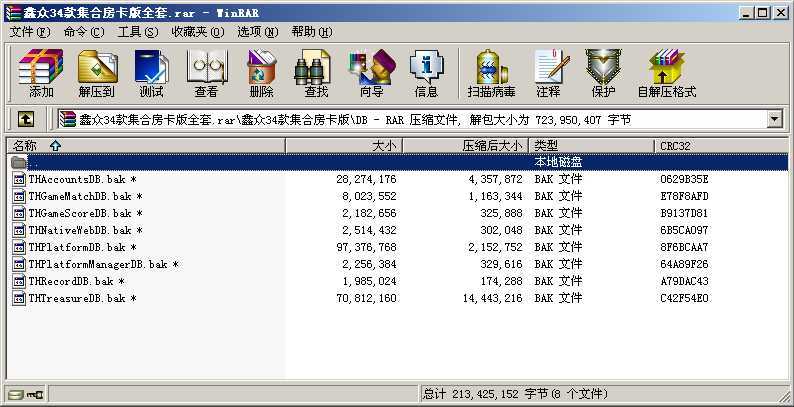Viewport: 794px width, 407px height.
Task: Click the archive path address field
Action: tap(412, 119)
